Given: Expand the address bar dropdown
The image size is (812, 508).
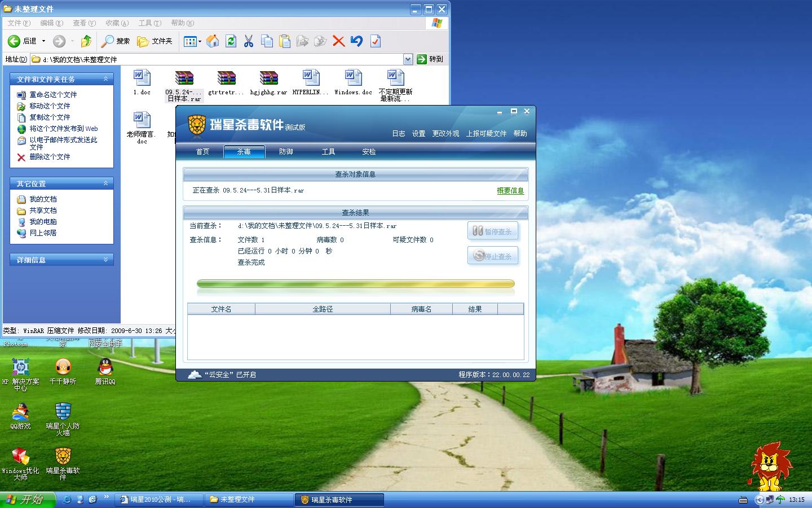Looking at the screenshot, I should pos(408,59).
